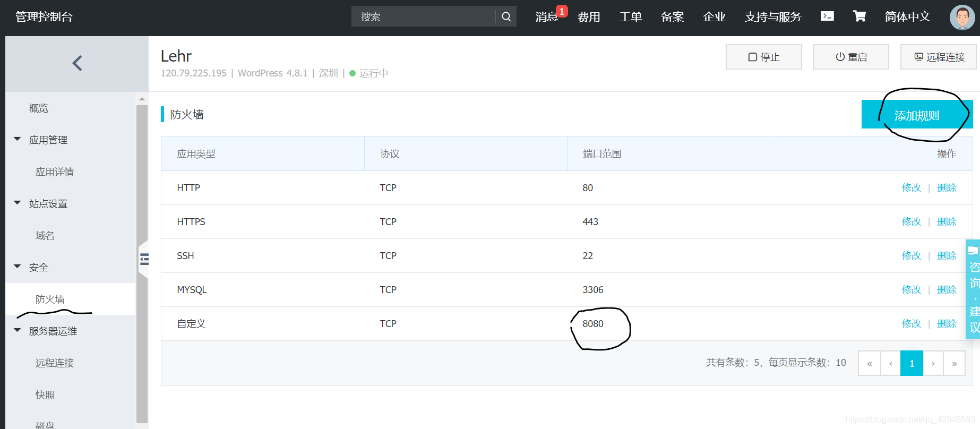Click the 远程连接 button at top
The width and height of the screenshot is (980, 429).
[x=939, y=57]
